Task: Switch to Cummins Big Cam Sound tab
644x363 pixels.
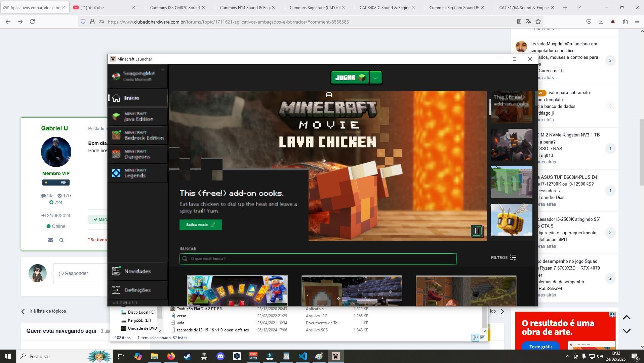Action: click(x=454, y=7)
